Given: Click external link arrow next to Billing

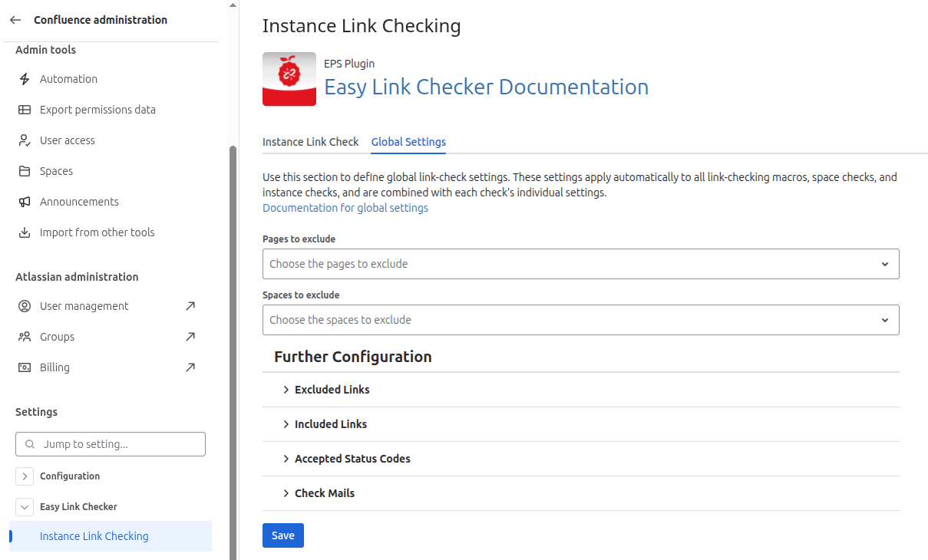Looking at the screenshot, I should coord(190,367).
